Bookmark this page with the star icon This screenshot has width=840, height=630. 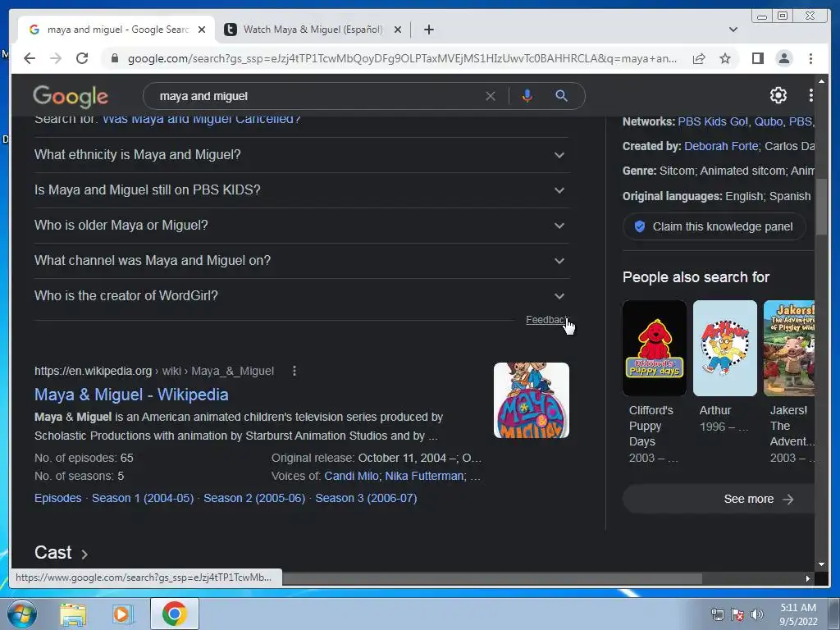(x=725, y=58)
